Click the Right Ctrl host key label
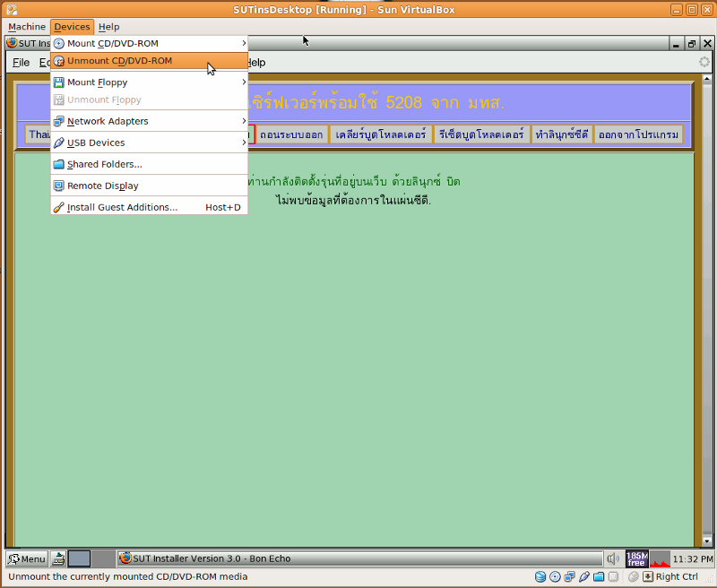717x588 pixels. pyautogui.click(x=677, y=577)
